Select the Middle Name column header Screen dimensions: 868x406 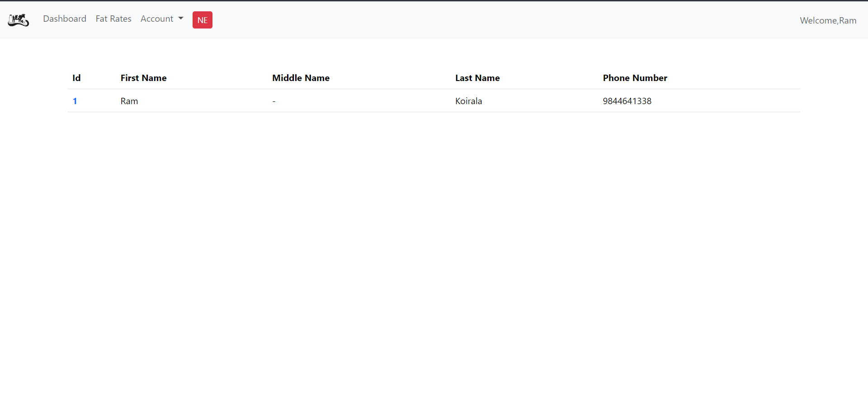click(x=301, y=78)
